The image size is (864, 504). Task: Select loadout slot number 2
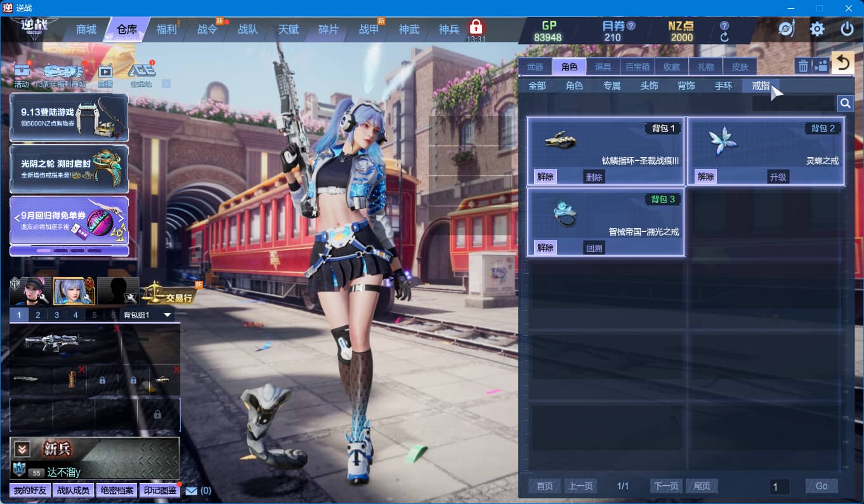pyautogui.click(x=38, y=315)
